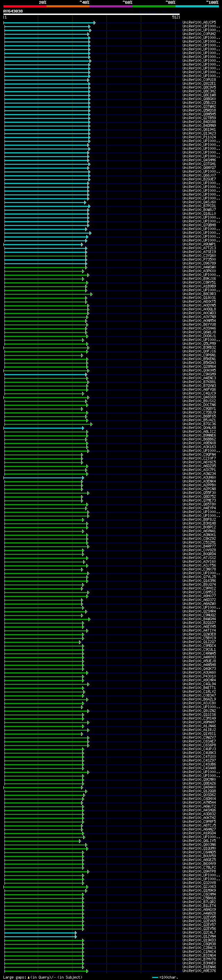Open hit UniRef100_B4RP77
This screenshot has width=222, height=980.
(x=199, y=546)
